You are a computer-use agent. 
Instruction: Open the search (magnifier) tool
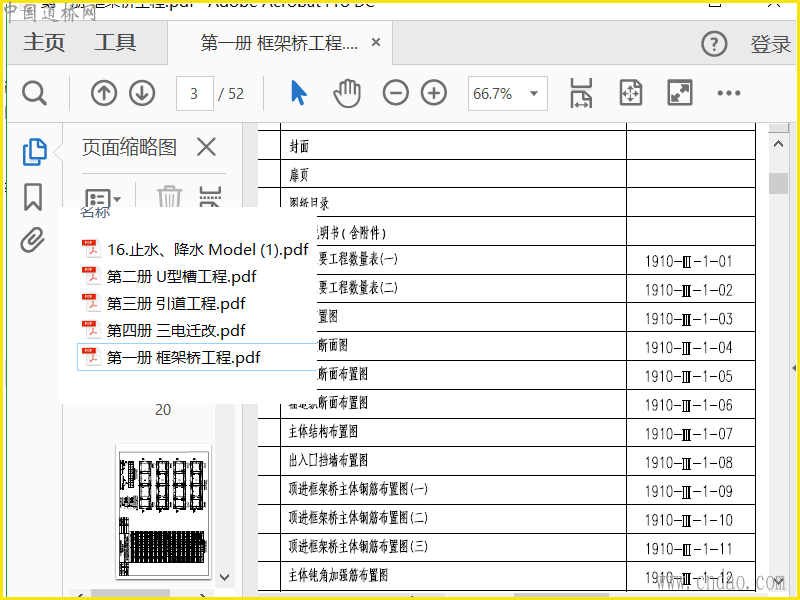click(34, 93)
